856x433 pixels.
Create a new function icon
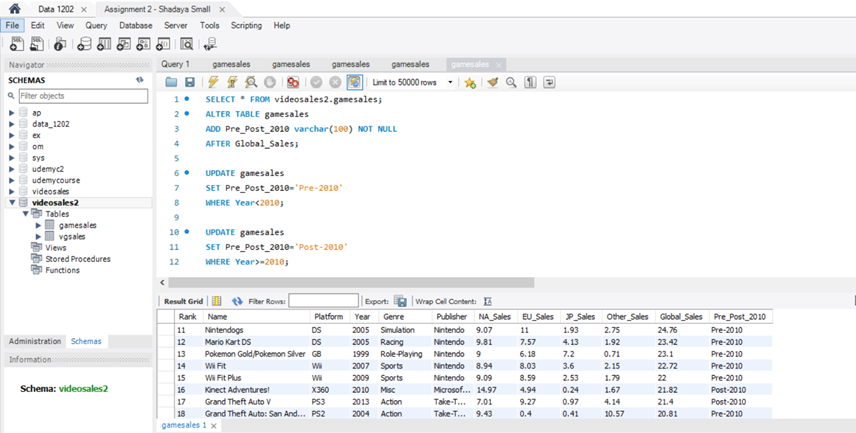163,44
